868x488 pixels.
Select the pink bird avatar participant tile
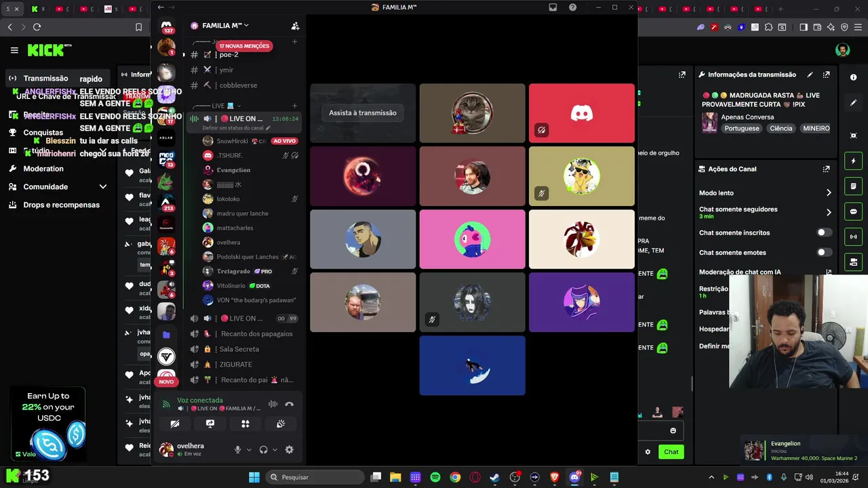(472, 239)
